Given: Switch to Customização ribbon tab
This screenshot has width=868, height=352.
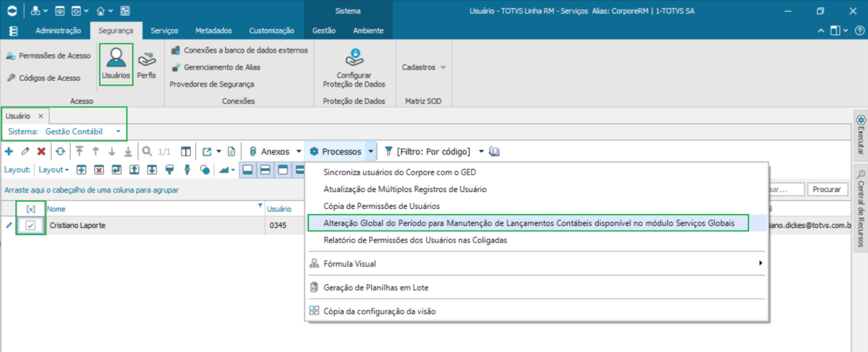Looking at the screenshot, I should pyautogui.click(x=272, y=31).
